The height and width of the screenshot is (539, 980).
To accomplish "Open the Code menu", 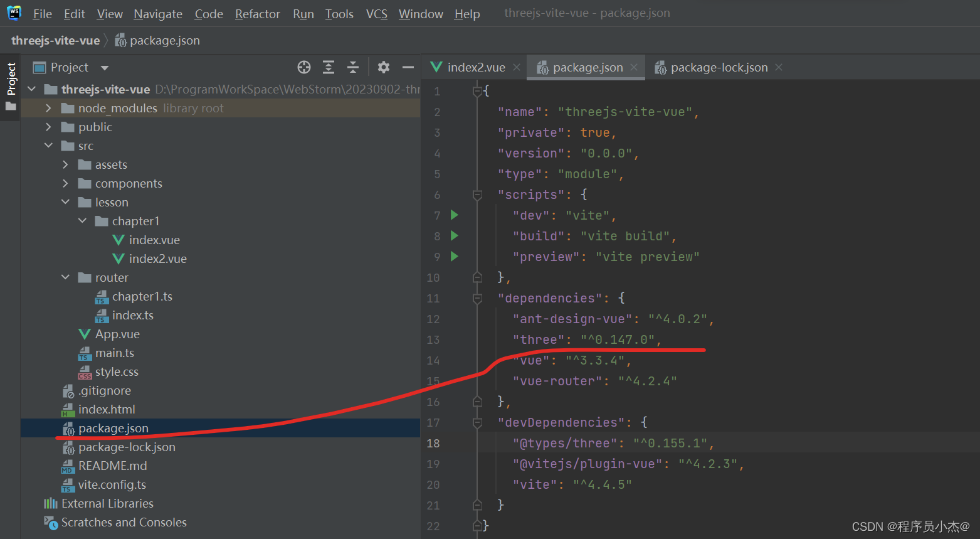I will (209, 14).
